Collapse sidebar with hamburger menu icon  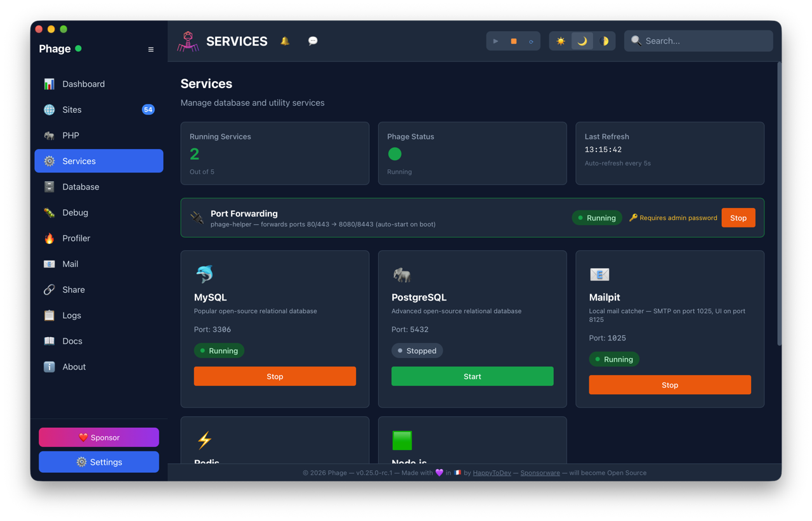[151, 49]
